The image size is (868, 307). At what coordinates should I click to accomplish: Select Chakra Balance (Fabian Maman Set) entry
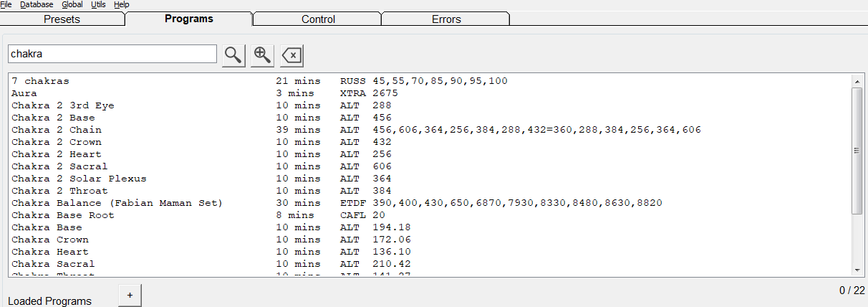pos(117,203)
